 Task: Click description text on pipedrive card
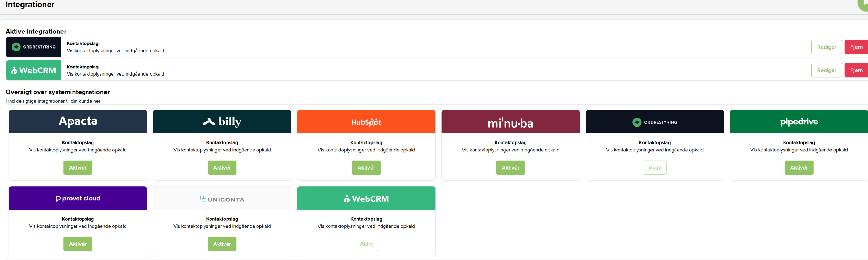point(799,150)
